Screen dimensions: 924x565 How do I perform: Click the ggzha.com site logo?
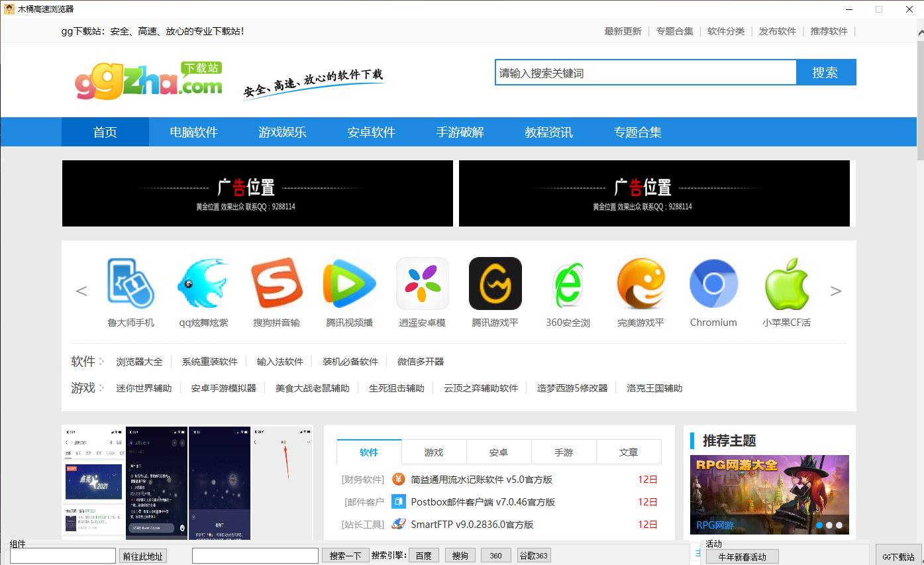[148, 79]
